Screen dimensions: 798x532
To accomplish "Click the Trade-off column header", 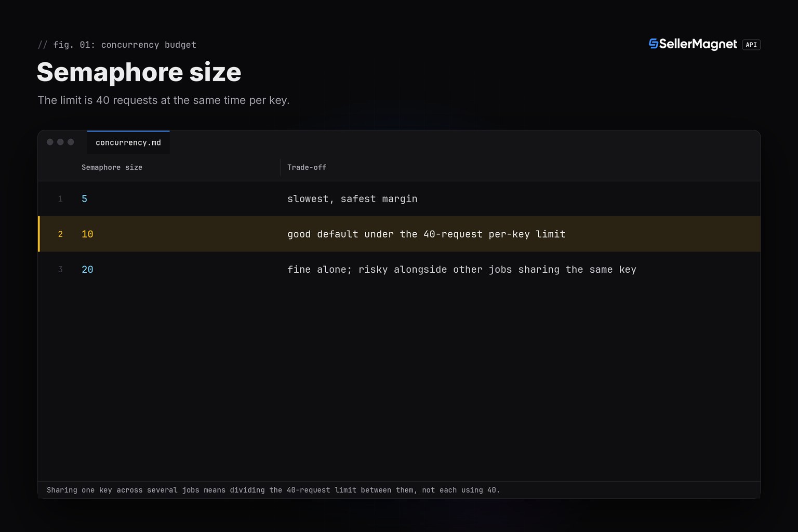I will pos(307,167).
